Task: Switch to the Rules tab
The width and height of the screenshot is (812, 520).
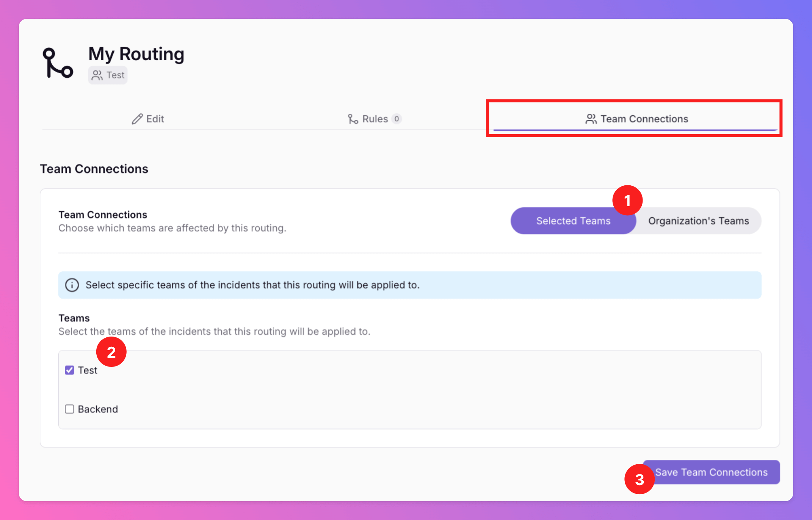Action: 375,119
